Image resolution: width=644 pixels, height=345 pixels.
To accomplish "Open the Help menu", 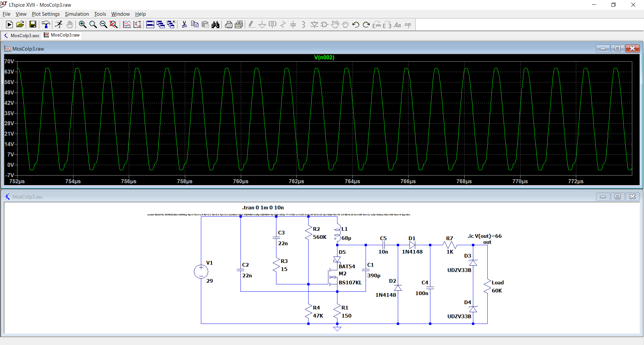I will (x=141, y=14).
